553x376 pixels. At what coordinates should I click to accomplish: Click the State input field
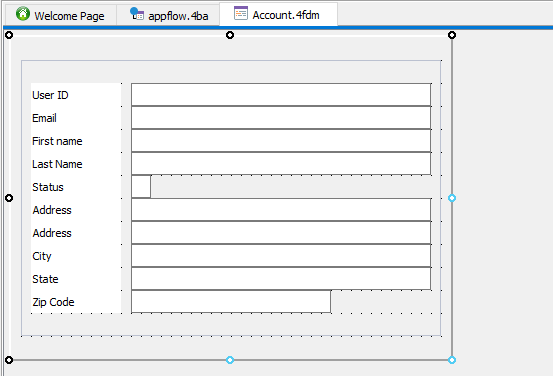[x=281, y=279]
